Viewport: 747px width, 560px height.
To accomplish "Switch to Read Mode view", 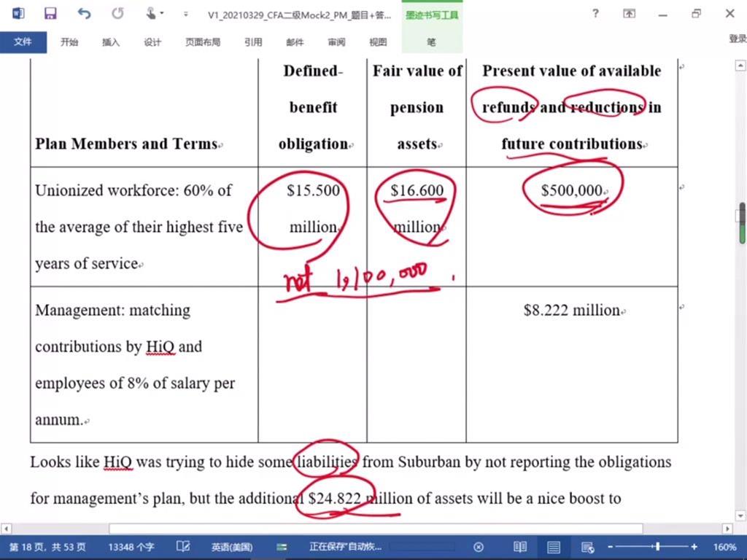I will click(x=520, y=547).
